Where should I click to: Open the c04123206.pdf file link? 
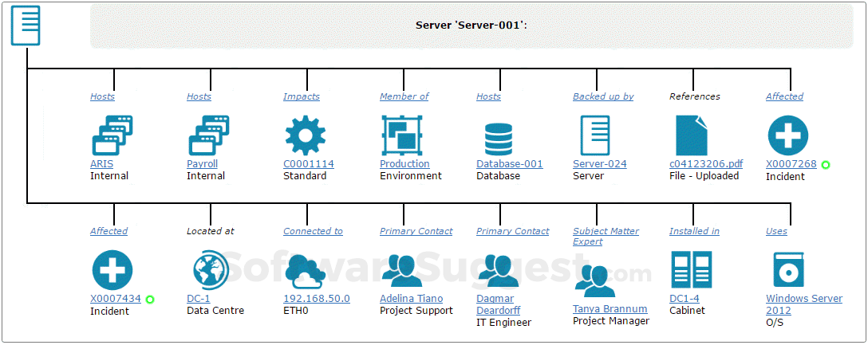coord(706,163)
